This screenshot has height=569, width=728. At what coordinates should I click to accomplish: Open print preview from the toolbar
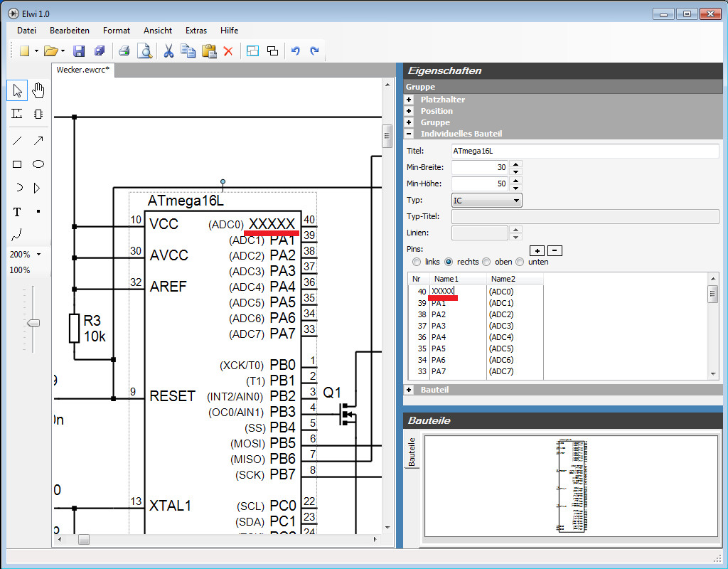[x=145, y=51]
